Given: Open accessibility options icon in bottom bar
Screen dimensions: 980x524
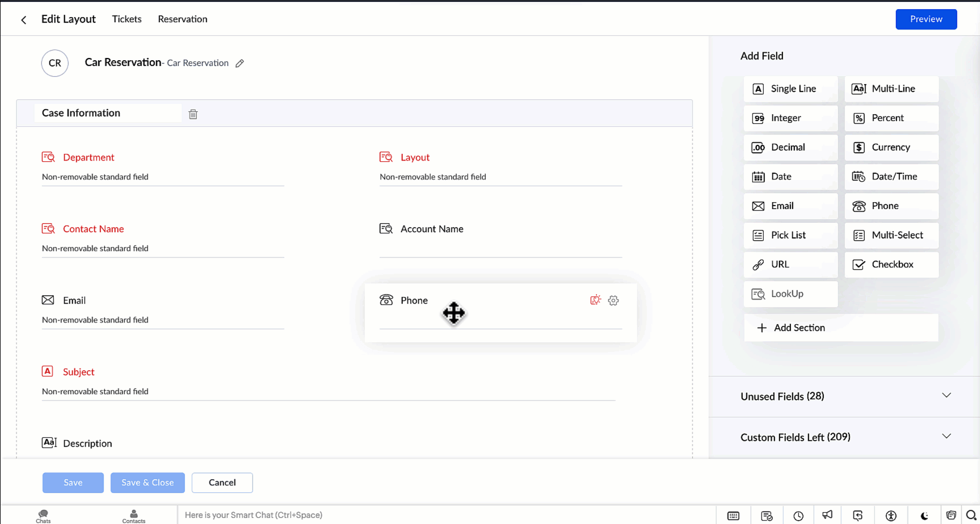Looking at the screenshot, I should tap(891, 515).
